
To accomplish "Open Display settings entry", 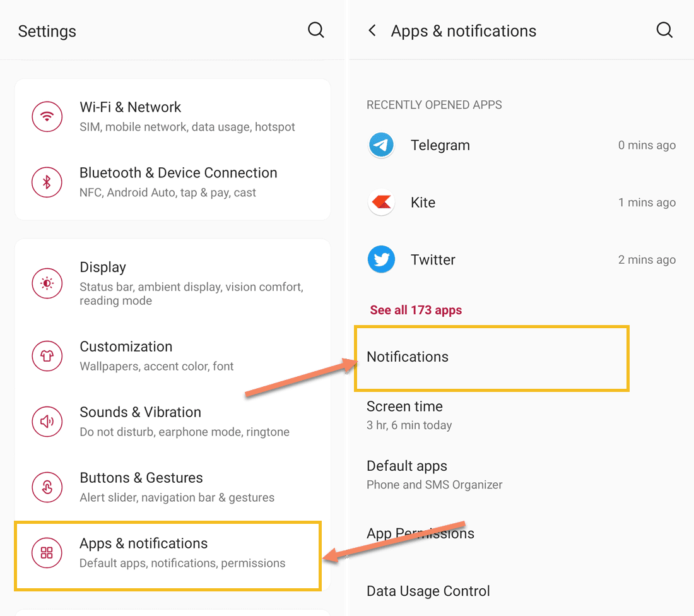I will click(x=173, y=283).
